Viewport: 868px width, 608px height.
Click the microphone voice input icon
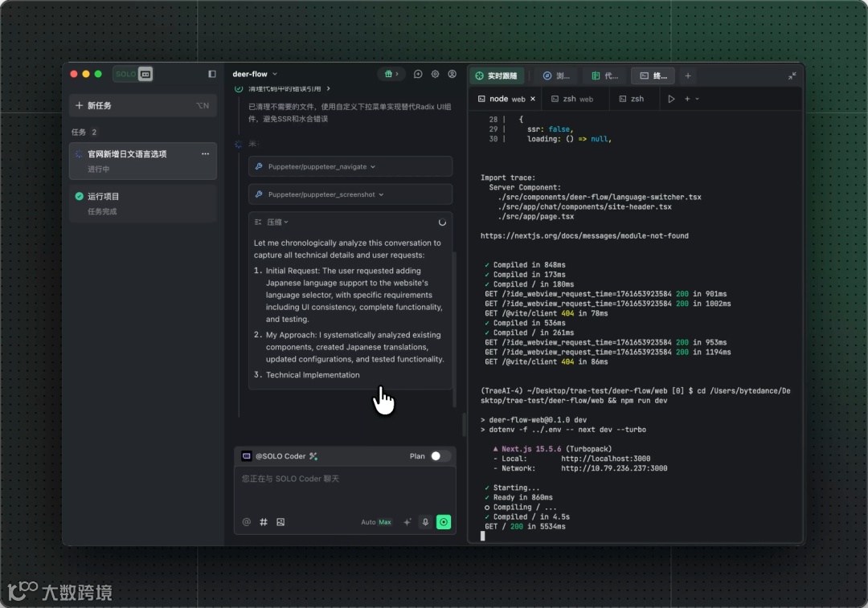click(x=425, y=522)
